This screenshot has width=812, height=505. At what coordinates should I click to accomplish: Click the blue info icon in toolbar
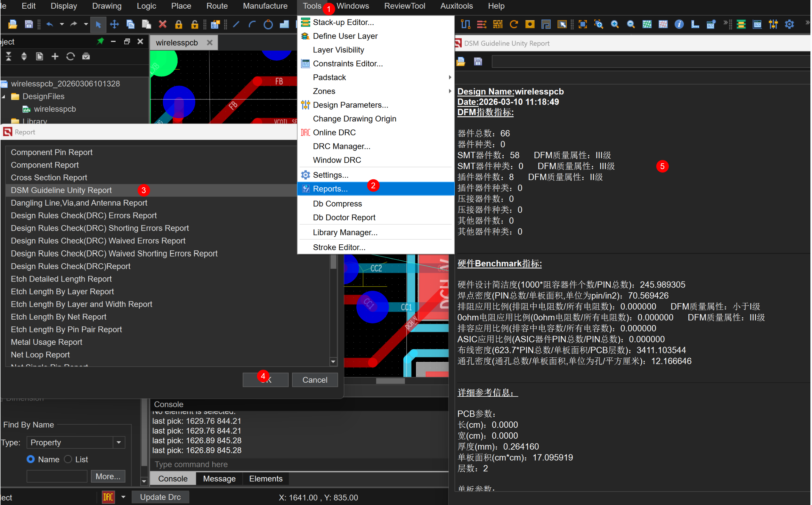679,24
